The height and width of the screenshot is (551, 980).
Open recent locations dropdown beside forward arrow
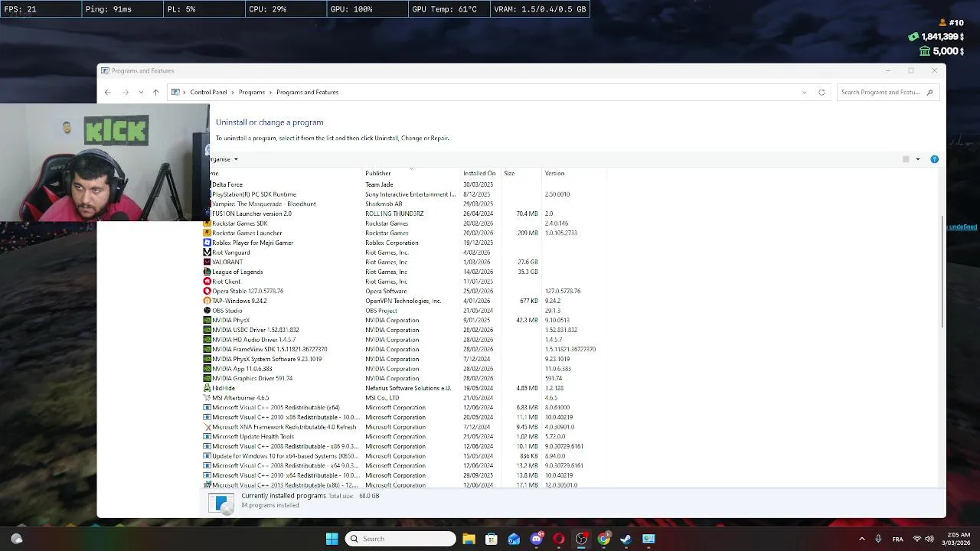pyautogui.click(x=141, y=93)
